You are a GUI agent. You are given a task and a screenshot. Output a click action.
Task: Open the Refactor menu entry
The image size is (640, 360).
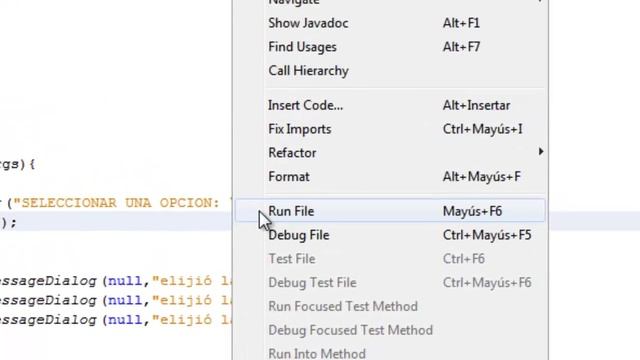[x=390, y=153]
